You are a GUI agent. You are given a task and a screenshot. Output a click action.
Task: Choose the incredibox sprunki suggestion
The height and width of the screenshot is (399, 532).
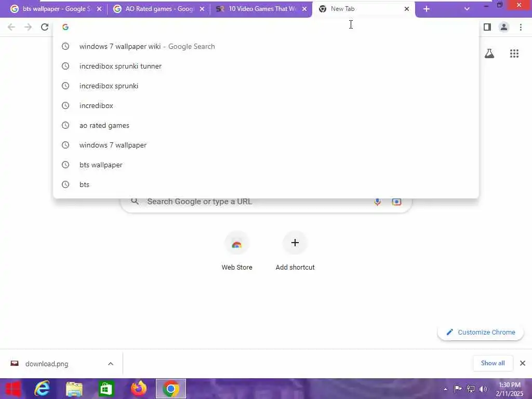pyautogui.click(x=266, y=86)
